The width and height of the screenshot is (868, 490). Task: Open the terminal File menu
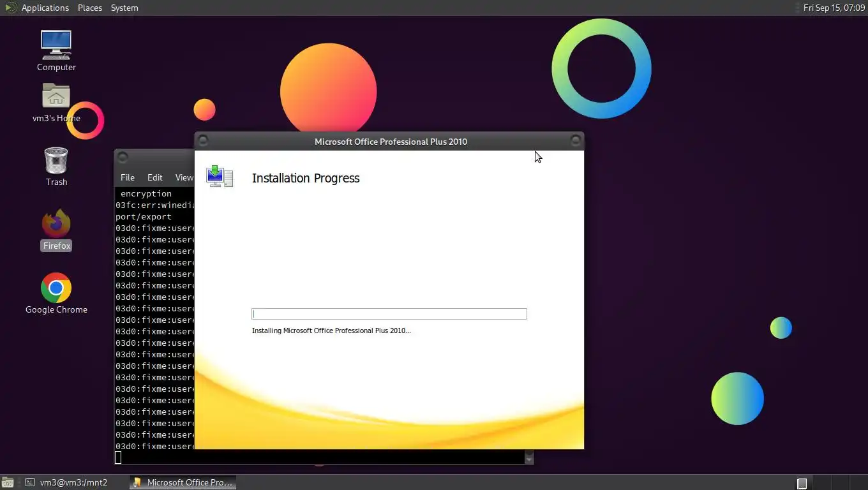(128, 177)
